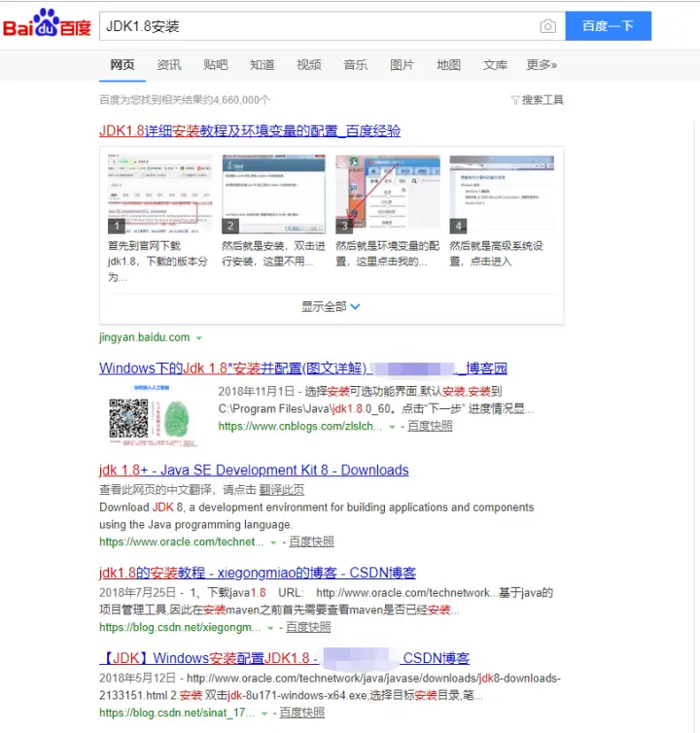Open jdk1.8的安装教程 xiegongmiao CSDN link

click(258, 573)
